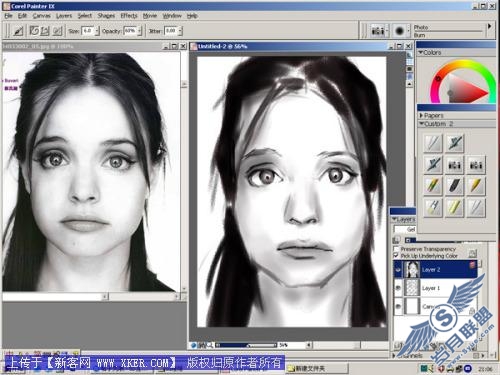This screenshot has height=375, width=500.
Task: Open the Movie menu
Action: tap(150, 16)
